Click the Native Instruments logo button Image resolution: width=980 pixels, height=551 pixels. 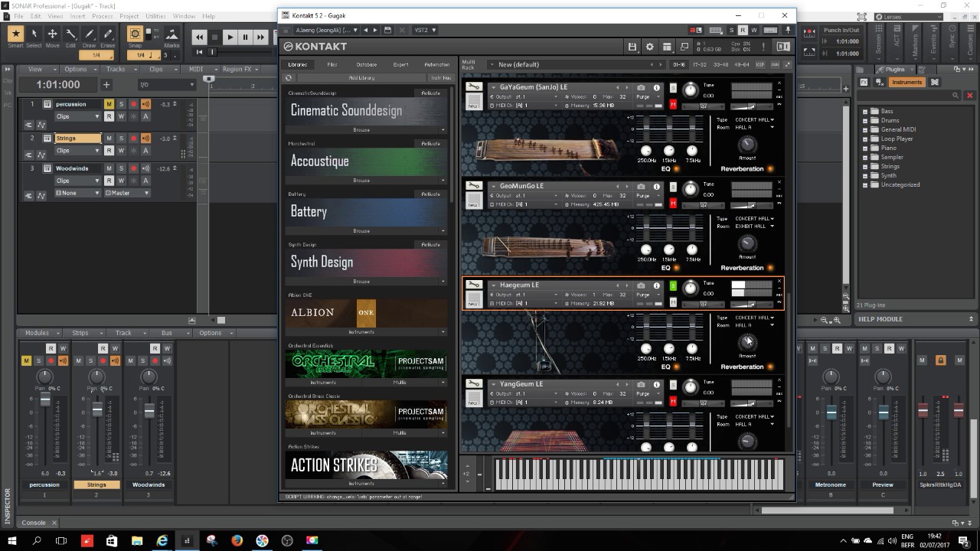(783, 47)
